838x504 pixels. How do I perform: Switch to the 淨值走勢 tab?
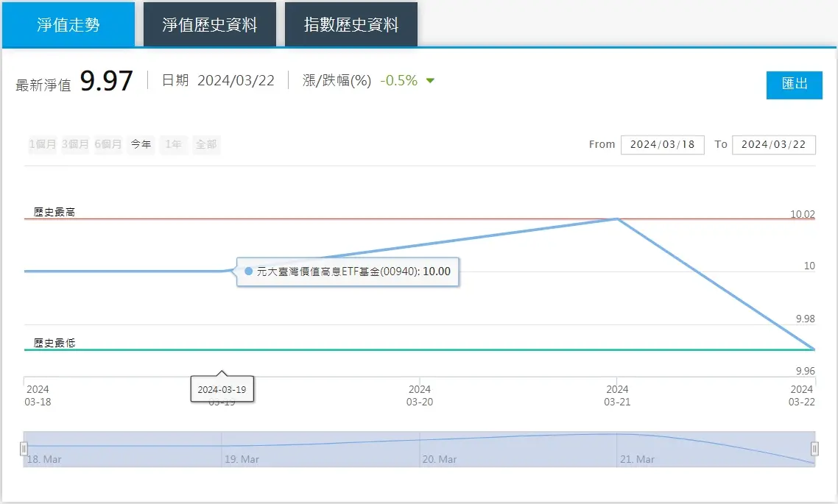pyautogui.click(x=68, y=25)
